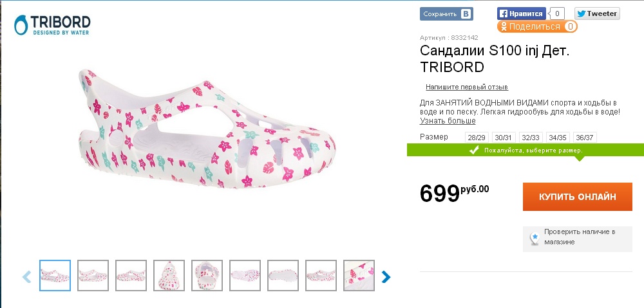Click the Tribord logo

(52, 26)
